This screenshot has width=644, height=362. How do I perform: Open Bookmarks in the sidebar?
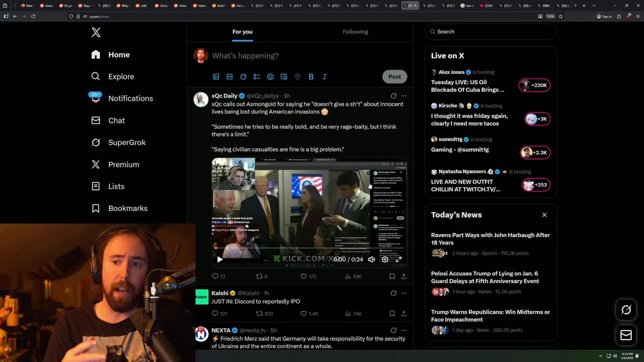pos(120,208)
